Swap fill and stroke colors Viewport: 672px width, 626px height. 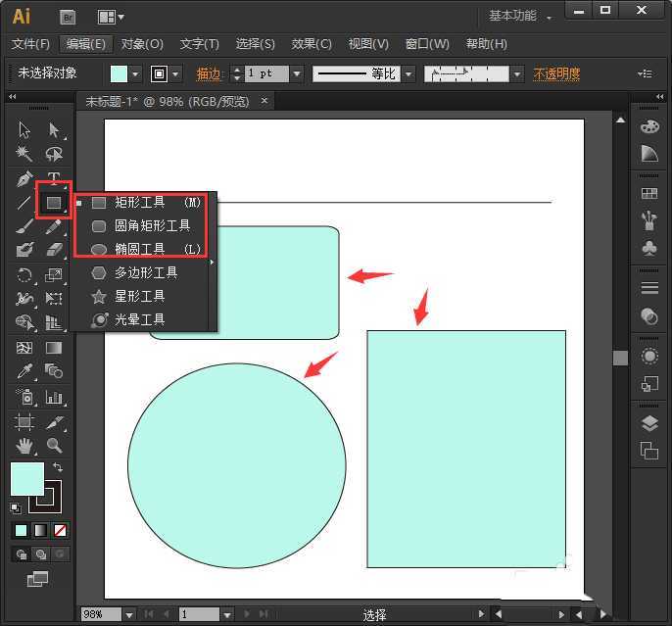pos(58,468)
